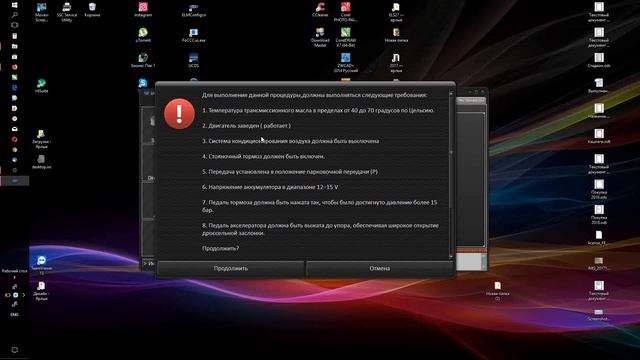640x360 pixels.
Task: Click the Рабочий стол taskbar toolbar label
Action: [15, 271]
